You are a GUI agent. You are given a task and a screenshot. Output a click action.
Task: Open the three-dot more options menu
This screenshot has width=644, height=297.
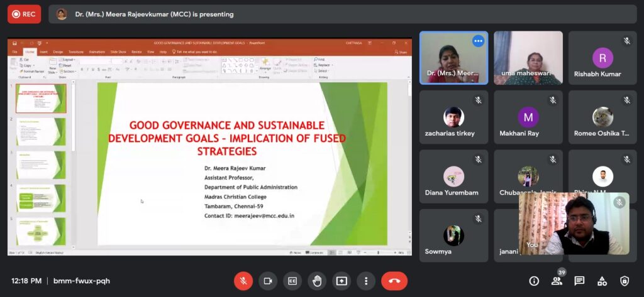coord(366,281)
